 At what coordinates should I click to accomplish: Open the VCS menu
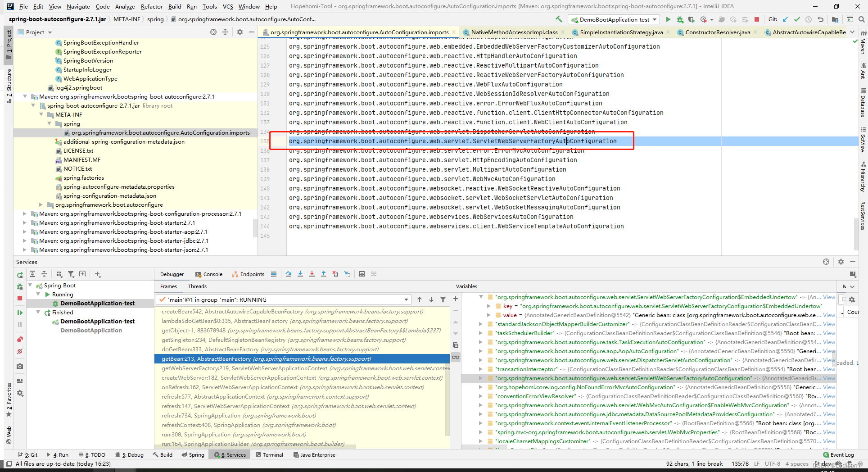pyautogui.click(x=228, y=6)
